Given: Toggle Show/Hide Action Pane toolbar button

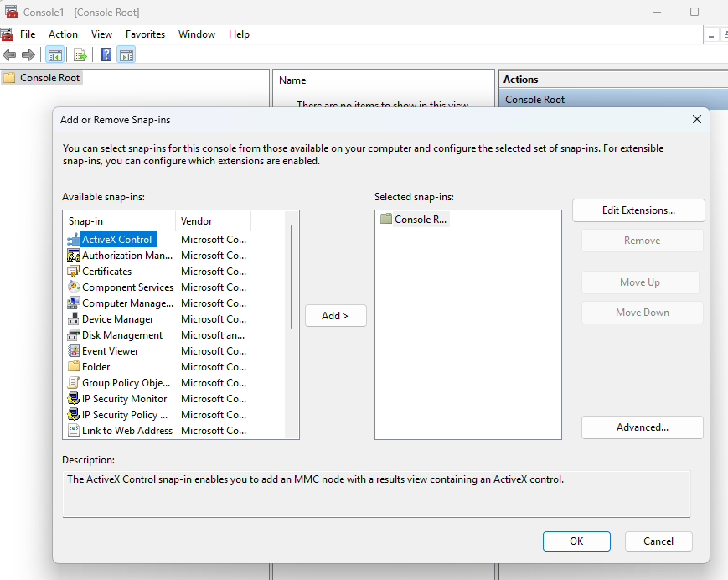Looking at the screenshot, I should (x=126, y=55).
